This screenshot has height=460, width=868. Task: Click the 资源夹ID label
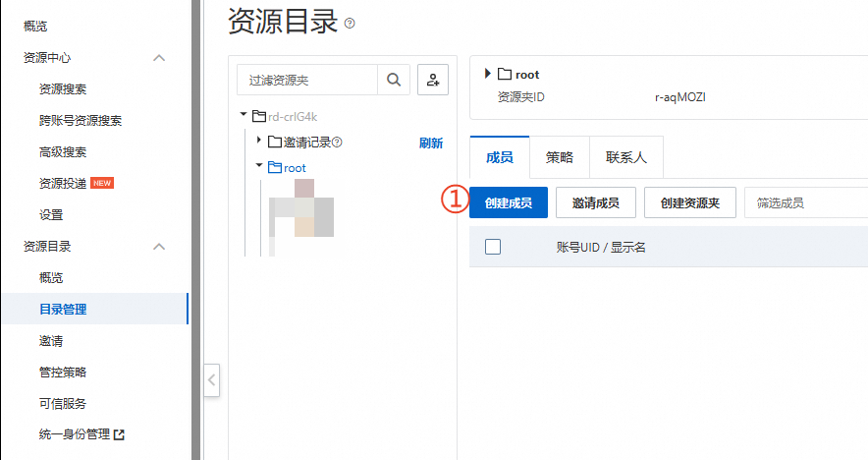[521, 97]
